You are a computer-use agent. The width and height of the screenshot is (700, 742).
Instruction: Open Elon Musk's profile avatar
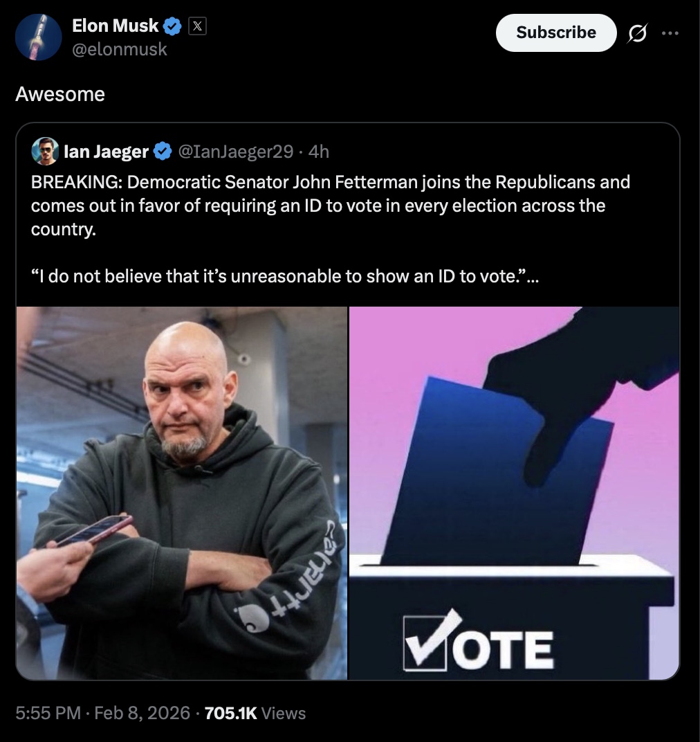click(38, 37)
